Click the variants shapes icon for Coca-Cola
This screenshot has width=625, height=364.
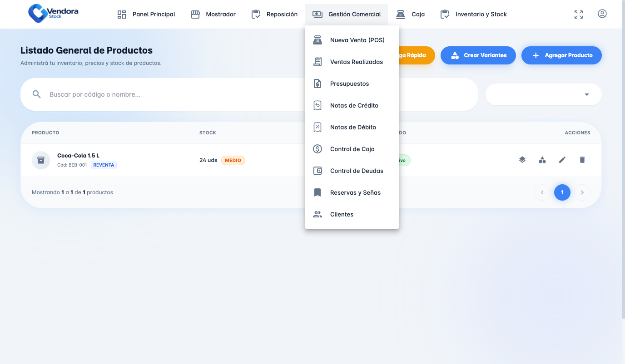[542, 160]
